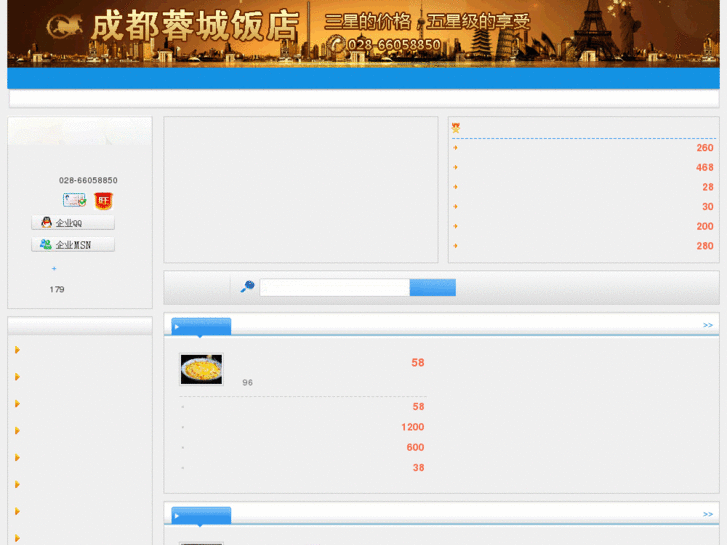
Task: Open the second blue section tab
Action: pos(201,515)
